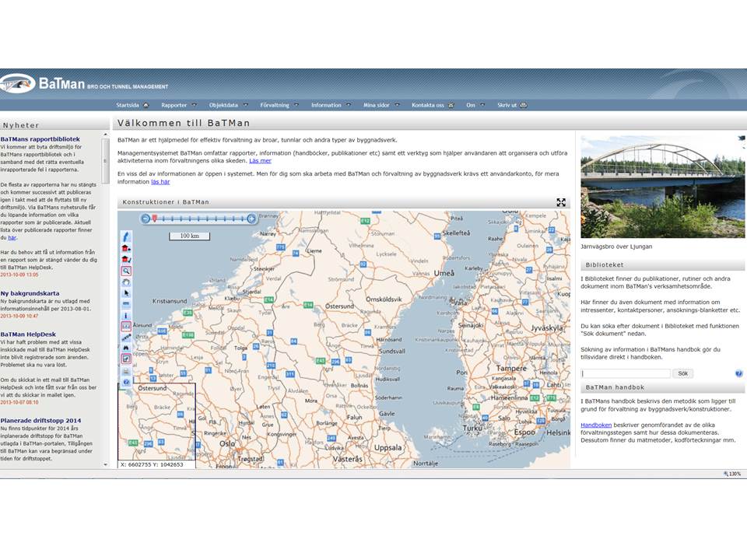Open the binoculars search tool on map
Viewport: 747px width, 560px height.
point(126,348)
